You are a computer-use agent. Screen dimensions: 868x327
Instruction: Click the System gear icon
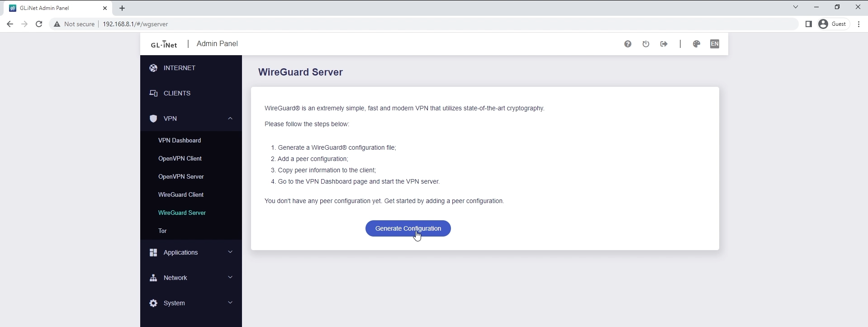(x=153, y=303)
